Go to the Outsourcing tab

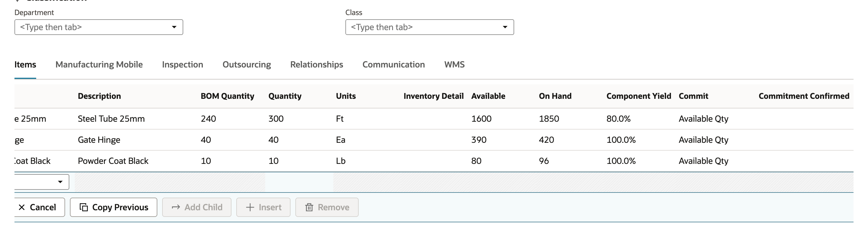tap(247, 65)
